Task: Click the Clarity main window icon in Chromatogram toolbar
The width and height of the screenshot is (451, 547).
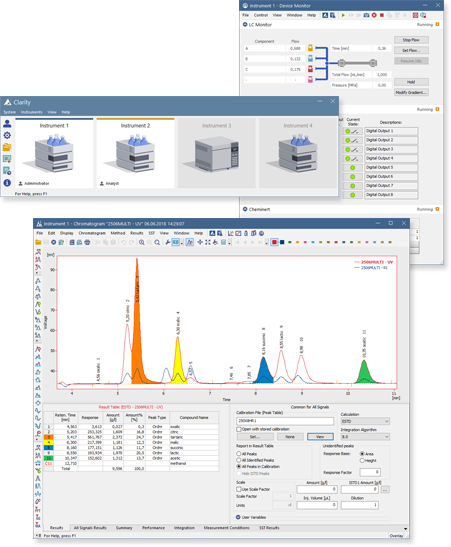Action: [x=212, y=233]
